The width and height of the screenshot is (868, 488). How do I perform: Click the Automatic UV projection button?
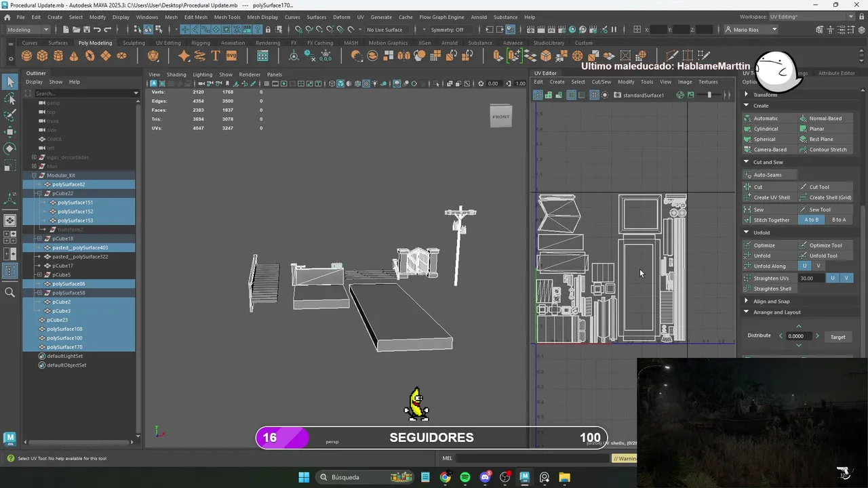coord(771,119)
